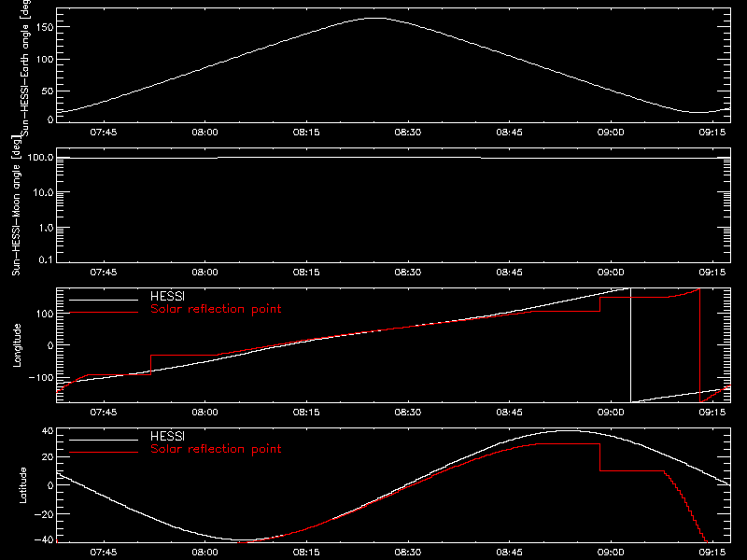Click the 50 value on Earth angle axis

tap(48, 91)
